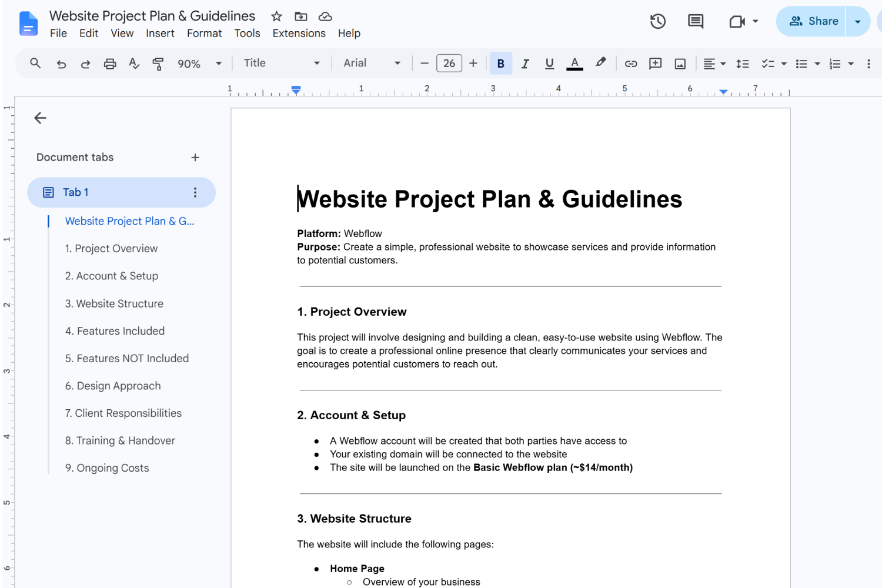This screenshot has height=588, width=882.
Task: Open the Format menu
Action: (x=204, y=34)
